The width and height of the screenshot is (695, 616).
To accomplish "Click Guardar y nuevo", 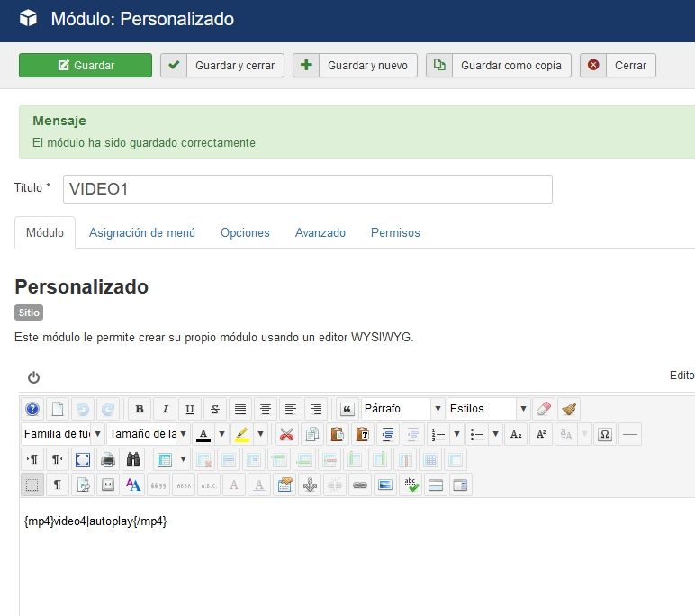I will point(355,65).
